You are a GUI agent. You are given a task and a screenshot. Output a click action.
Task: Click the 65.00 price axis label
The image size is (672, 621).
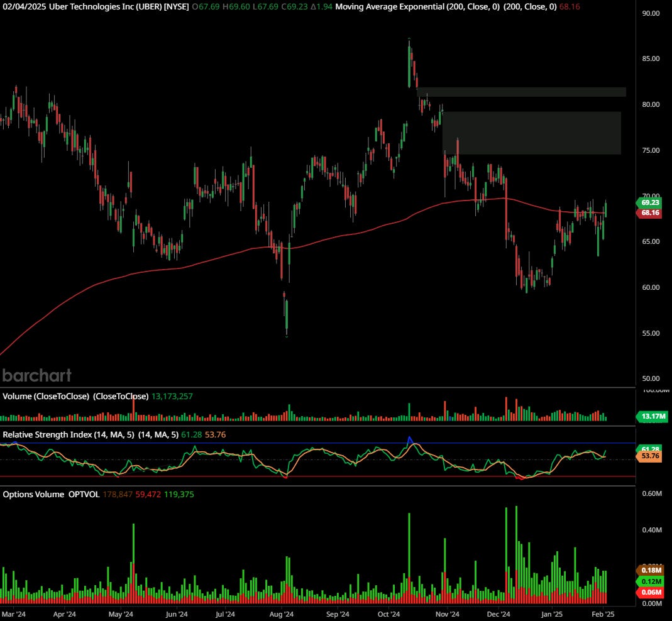pyautogui.click(x=651, y=242)
